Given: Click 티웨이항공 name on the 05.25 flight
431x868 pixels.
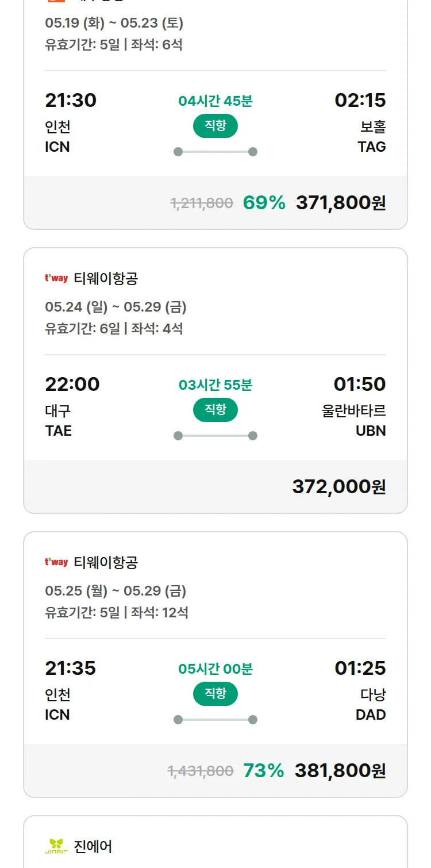Looking at the screenshot, I should pos(106,562).
